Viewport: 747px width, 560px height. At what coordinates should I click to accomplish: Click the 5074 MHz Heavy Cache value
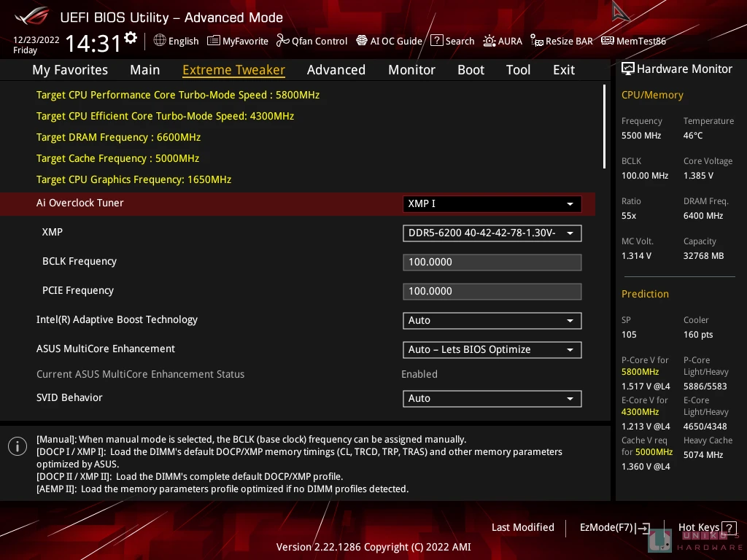703,455
